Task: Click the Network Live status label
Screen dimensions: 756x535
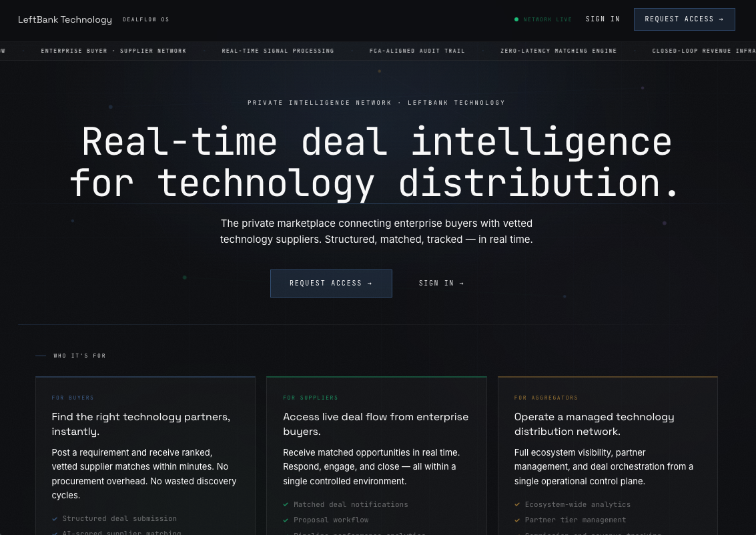Action: (548, 19)
